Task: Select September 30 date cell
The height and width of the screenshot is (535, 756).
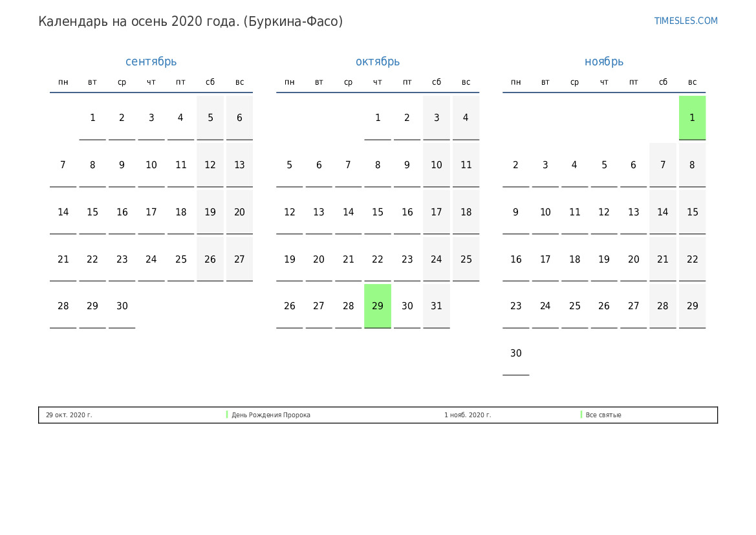Action: click(x=122, y=306)
